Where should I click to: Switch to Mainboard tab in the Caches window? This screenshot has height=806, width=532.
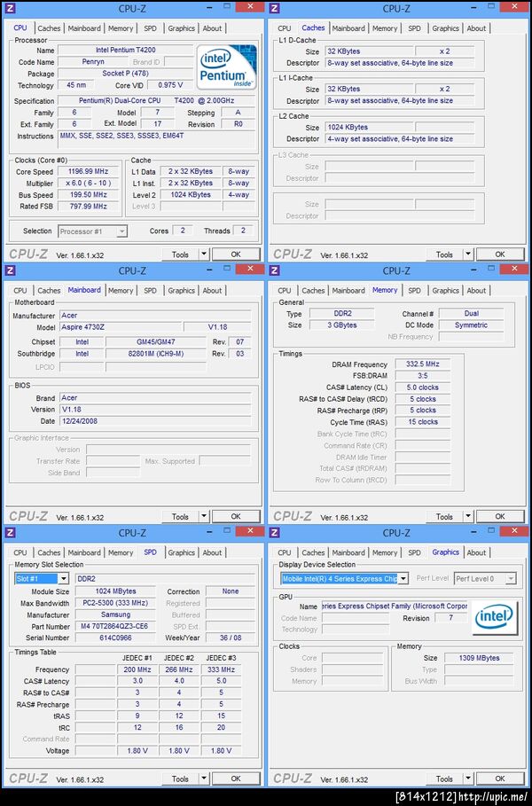coord(348,28)
